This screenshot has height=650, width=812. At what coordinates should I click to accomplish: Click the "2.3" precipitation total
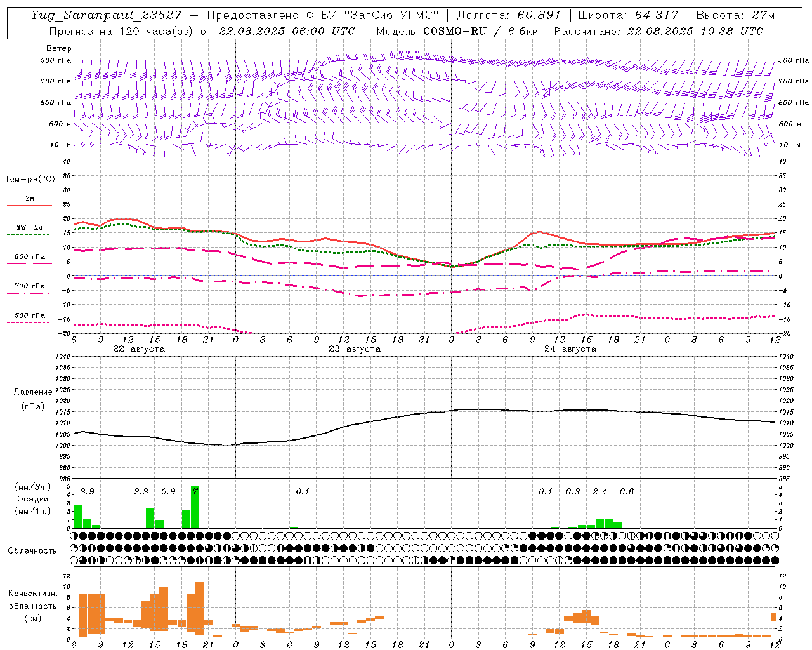click(x=141, y=492)
